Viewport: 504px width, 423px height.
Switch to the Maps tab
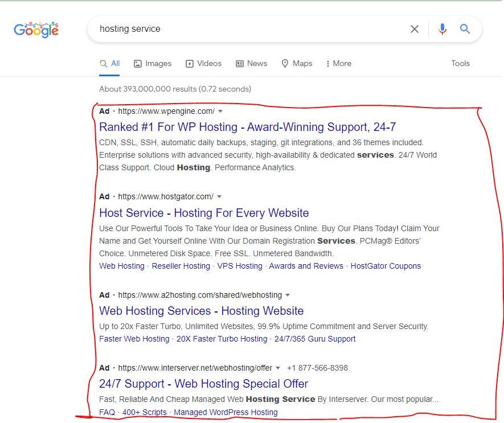click(297, 64)
